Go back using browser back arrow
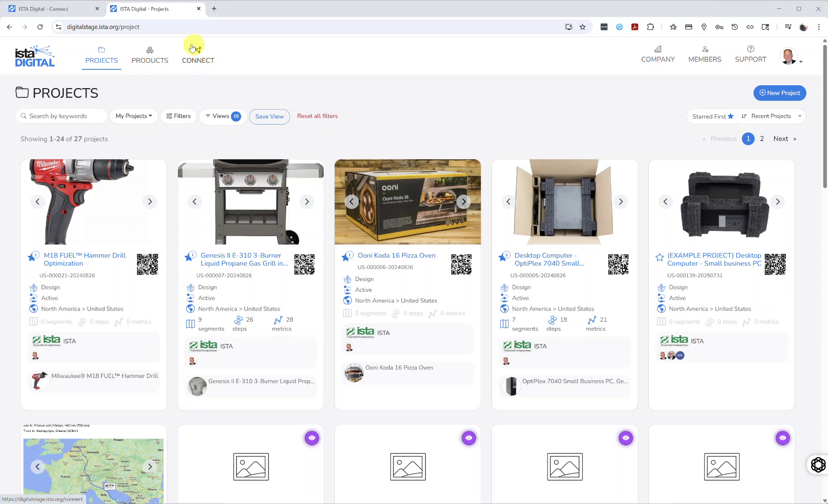The image size is (828, 504). tap(9, 27)
